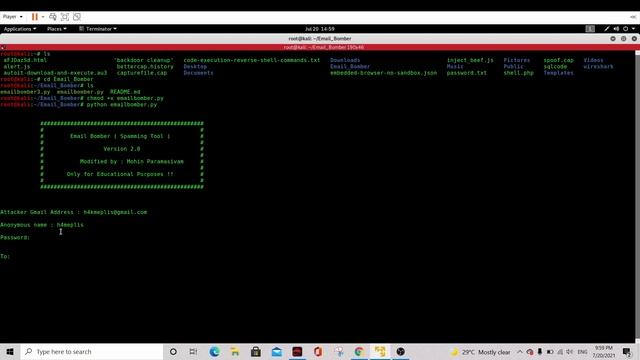Viewport: 640px width, 360px height.
Task: Open Microsoft Office from the taskbar
Action: [x=318, y=351]
